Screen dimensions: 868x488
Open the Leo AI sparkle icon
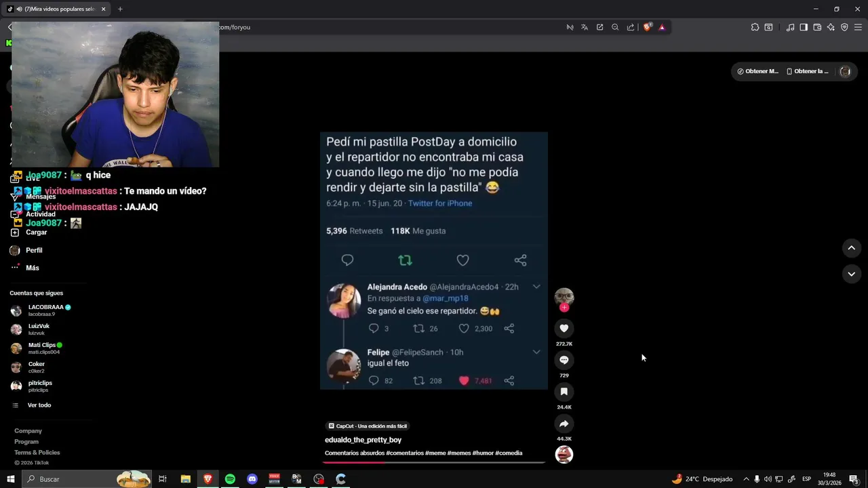tap(831, 27)
